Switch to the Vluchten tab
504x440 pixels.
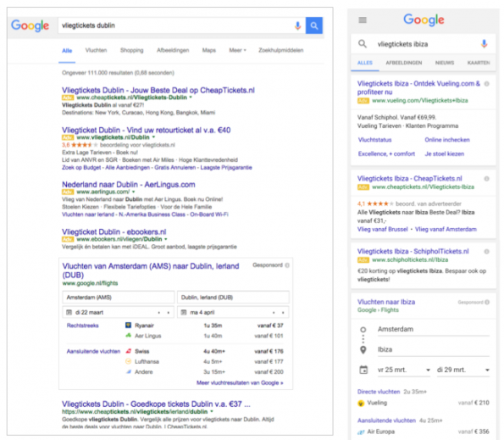point(96,50)
